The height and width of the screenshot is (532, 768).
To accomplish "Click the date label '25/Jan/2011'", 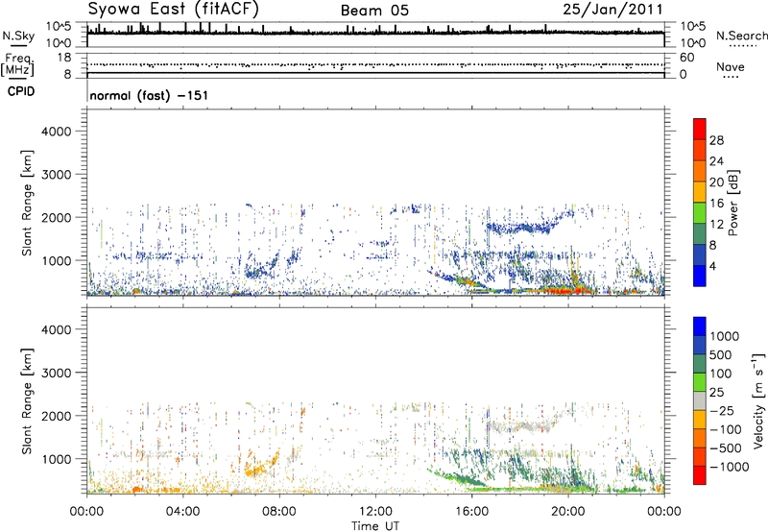I will click(x=612, y=10).
